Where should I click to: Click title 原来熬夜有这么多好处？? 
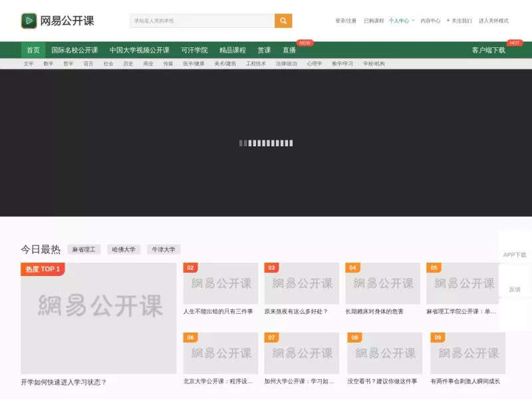point(296,311)
